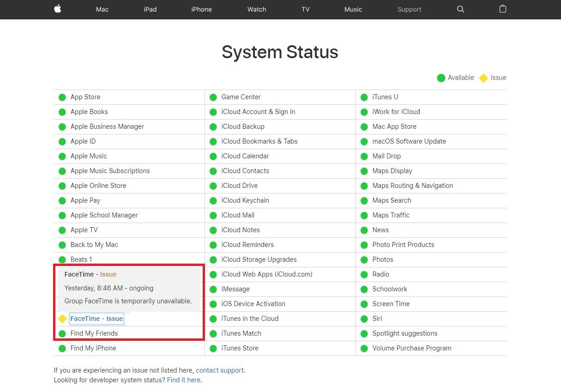Screen dimensions: 561x392
Task: Click the 'iCloud Bookmarks & Tabs' service name
Action: (x=259, y=141)
